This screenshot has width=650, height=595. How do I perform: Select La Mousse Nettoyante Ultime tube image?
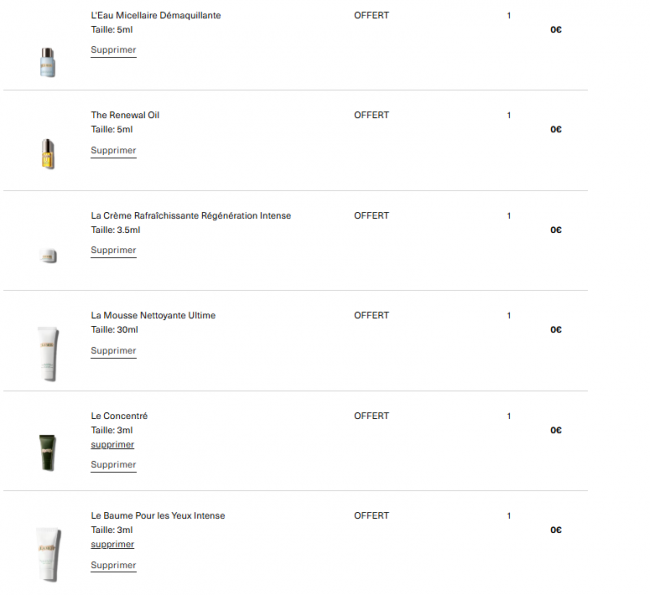click(x=48, y=354)
